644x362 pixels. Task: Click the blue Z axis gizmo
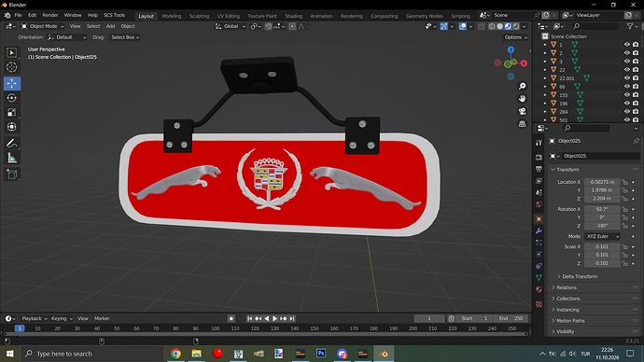511,49
